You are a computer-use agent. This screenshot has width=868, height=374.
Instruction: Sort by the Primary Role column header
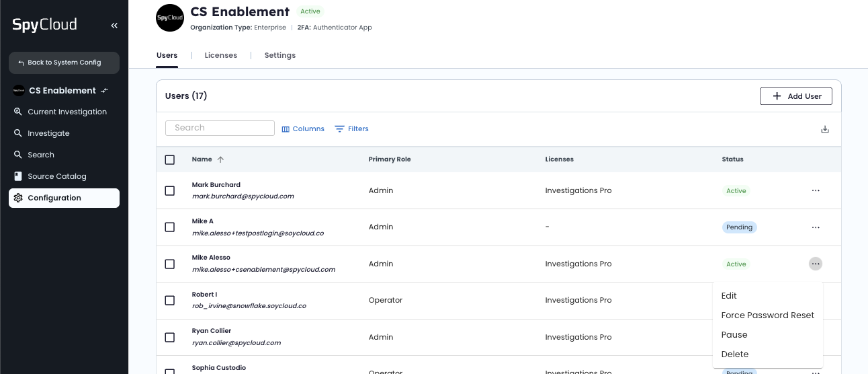[x=390, y=159]
